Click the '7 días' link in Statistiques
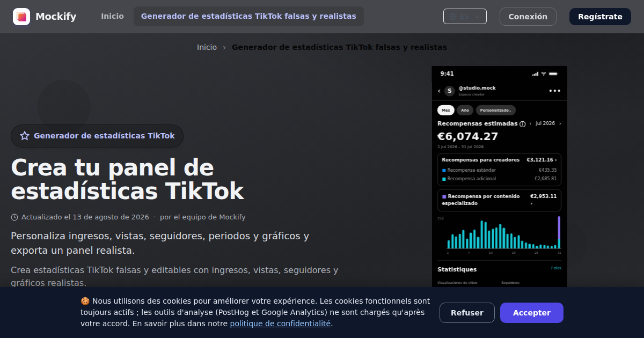644x338 pixels. [x=555, y=268]
